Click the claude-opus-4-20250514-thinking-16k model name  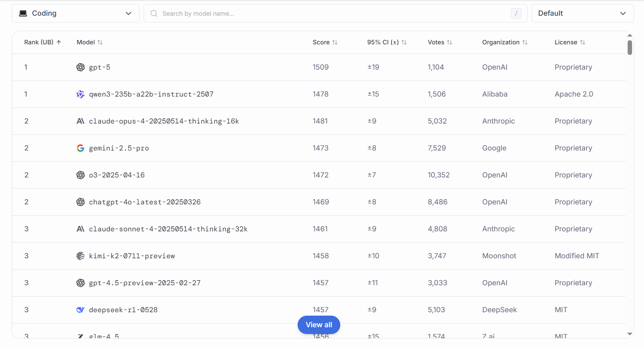164,121
